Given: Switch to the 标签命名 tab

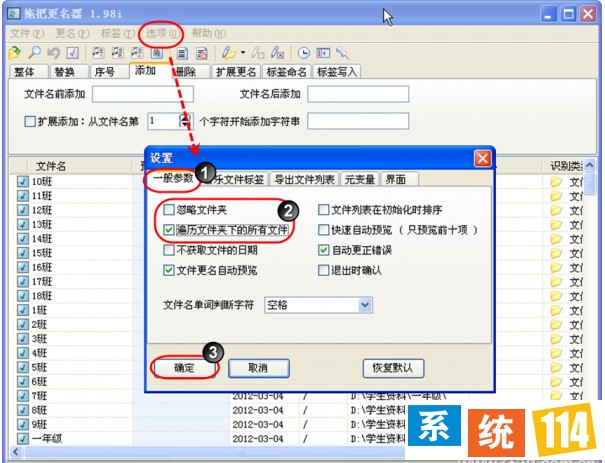Looking at the screenshot, I should coord(286,72).
